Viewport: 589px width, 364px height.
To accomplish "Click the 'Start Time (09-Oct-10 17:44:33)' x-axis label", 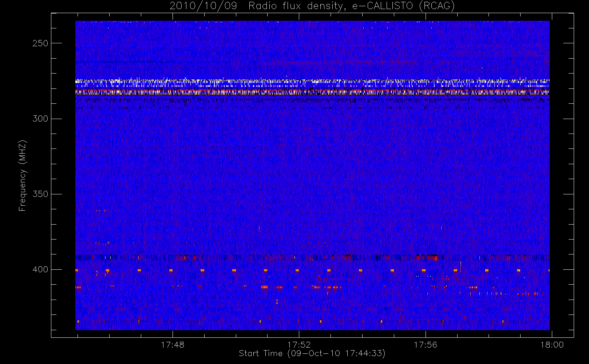I will click(x=312, y=353).
